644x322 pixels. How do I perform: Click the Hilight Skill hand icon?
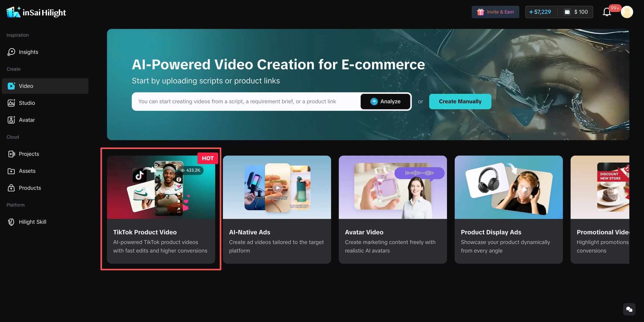(x=11, y=222)
